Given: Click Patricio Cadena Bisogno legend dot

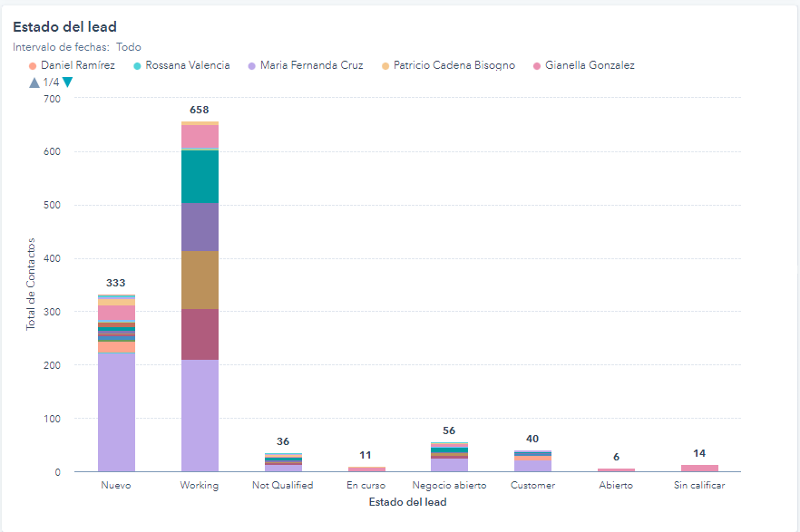Looking at the screenshot, I should click(x=385, y=66).
